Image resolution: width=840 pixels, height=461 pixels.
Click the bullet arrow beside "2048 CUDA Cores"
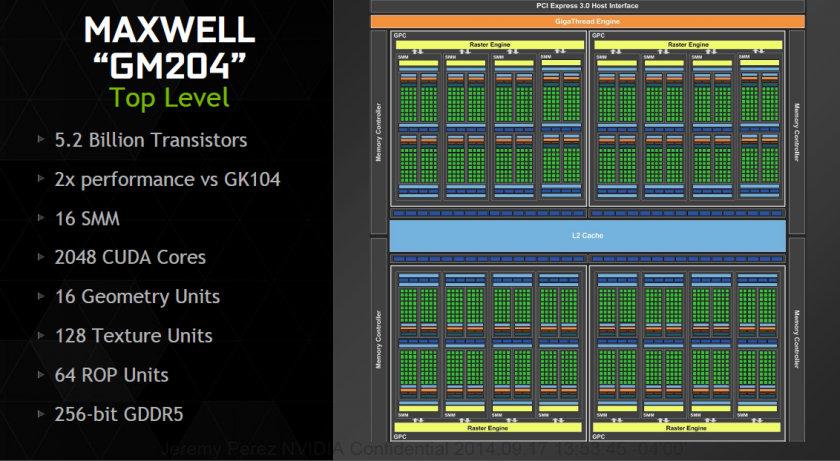41,256
